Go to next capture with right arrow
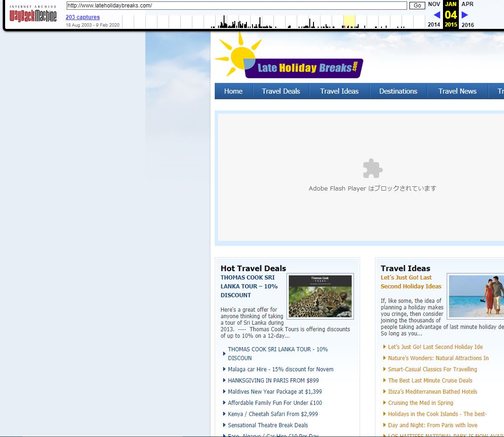504x437 pixels. click(x=464, y=15)
